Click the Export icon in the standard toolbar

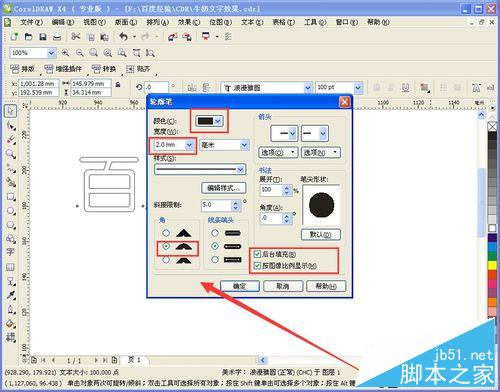pyautogui.click(x=187, y=37)
